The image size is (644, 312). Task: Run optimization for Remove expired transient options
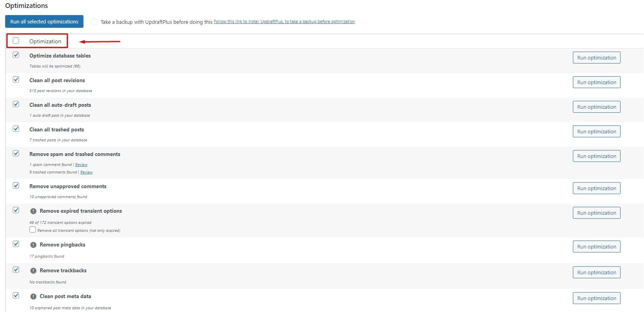point(596,213)
